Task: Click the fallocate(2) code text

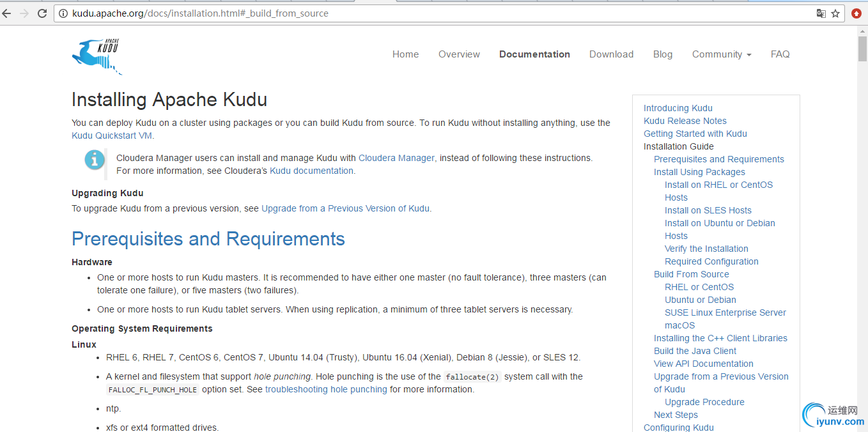Action: point(472,377)
